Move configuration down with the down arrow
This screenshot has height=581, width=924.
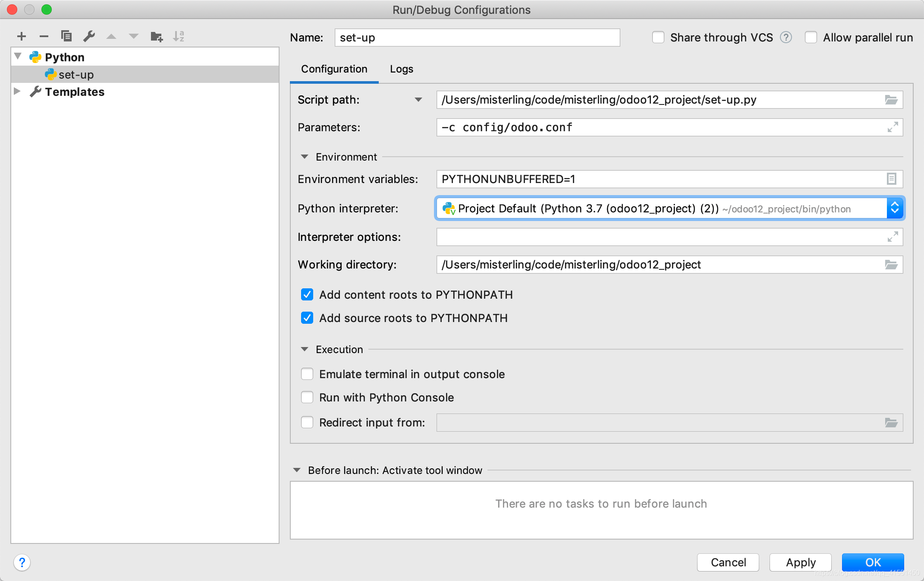(x=134, y=37)
